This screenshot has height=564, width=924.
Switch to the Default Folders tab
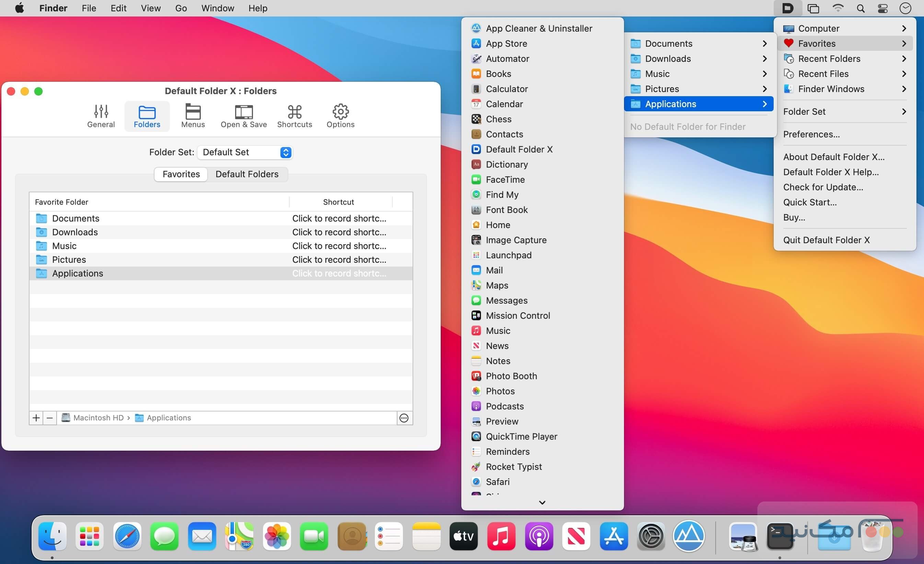(x=247, y=174)
